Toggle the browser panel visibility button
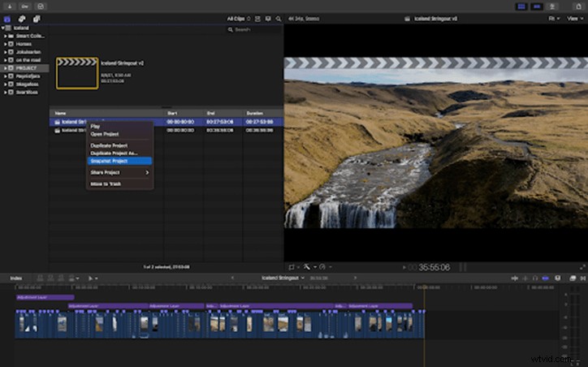 coord(521,6)
